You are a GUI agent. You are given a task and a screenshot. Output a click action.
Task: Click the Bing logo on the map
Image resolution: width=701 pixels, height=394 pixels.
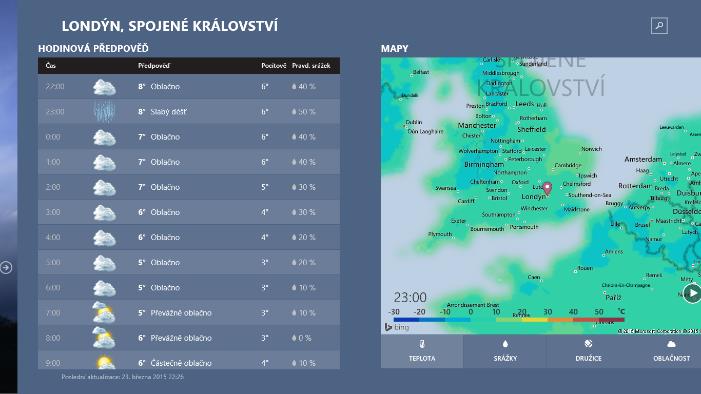pos(397,327)
